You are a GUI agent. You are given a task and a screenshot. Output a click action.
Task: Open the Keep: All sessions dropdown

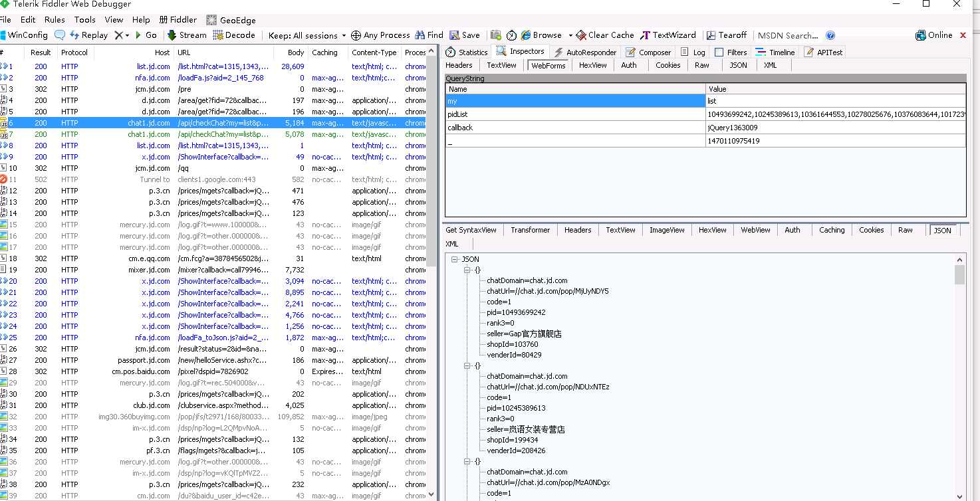(307, 35)
